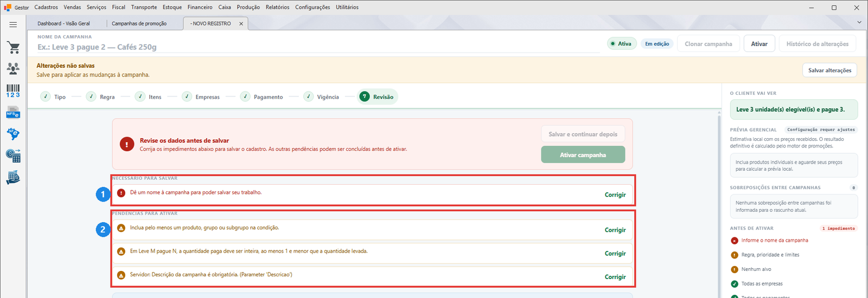Close the NOVO REGISTRO tab
Viewport: 868px width, 298px height.
(241, 24)
